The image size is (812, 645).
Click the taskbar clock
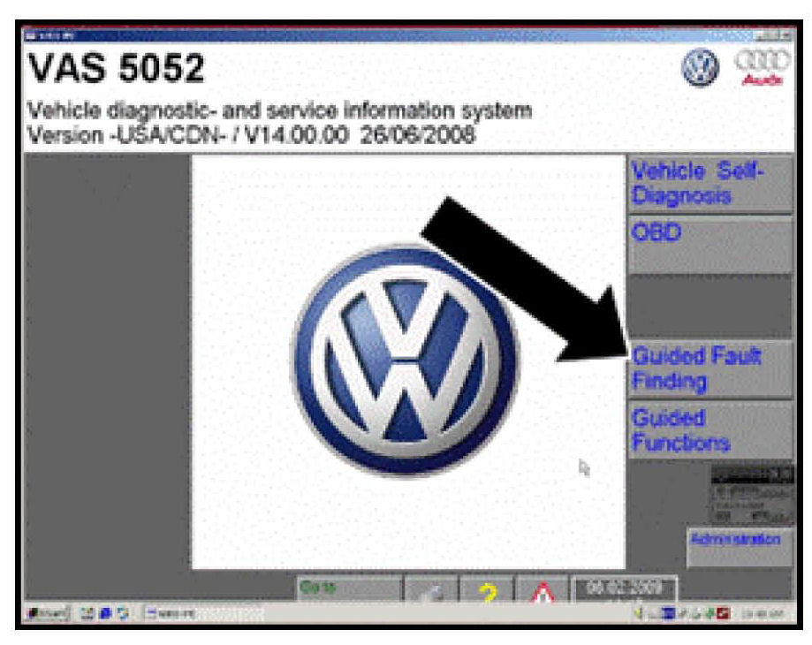[x=763, y=612]
